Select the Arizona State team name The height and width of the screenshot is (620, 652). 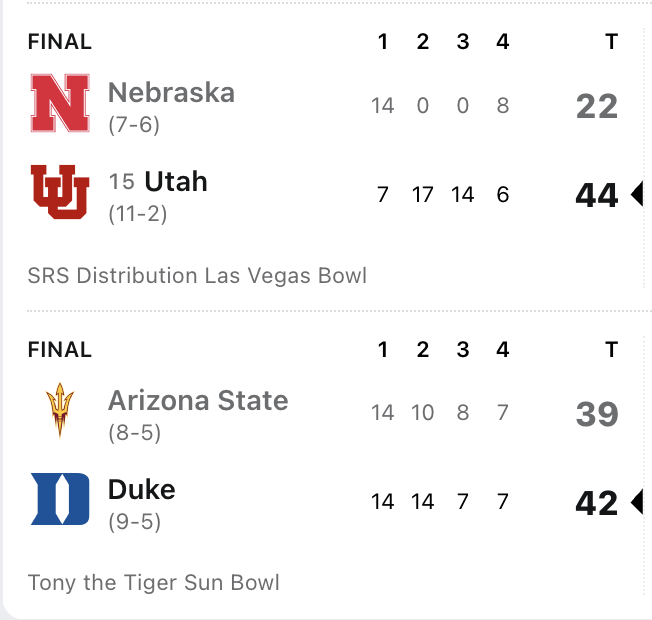(198, 401)
